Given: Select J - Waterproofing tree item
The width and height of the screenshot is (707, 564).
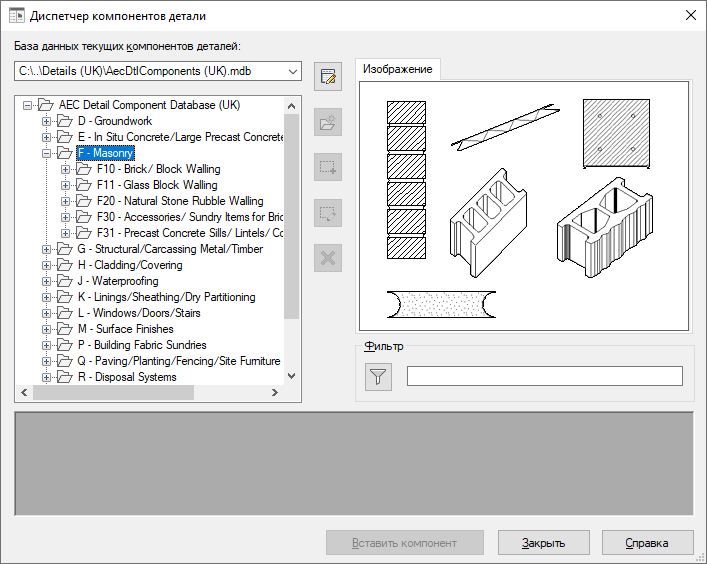Looking at the screenshot, I should [x=118, y=281].
